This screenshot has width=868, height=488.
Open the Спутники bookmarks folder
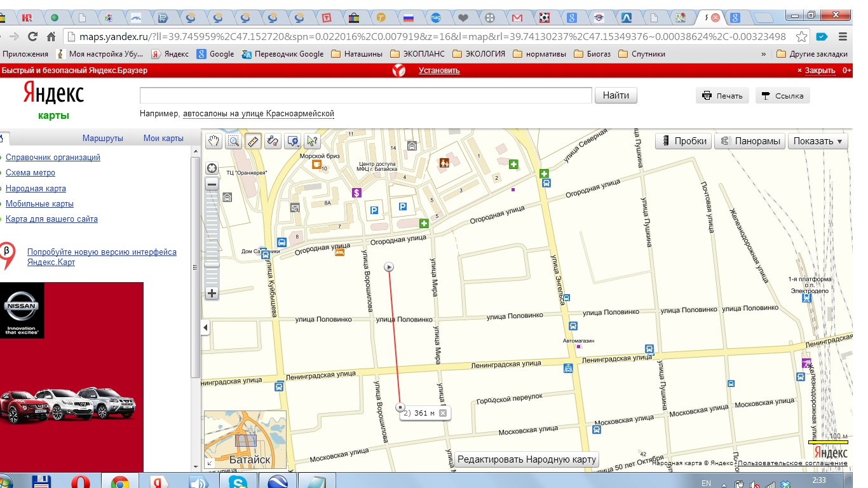642,54
